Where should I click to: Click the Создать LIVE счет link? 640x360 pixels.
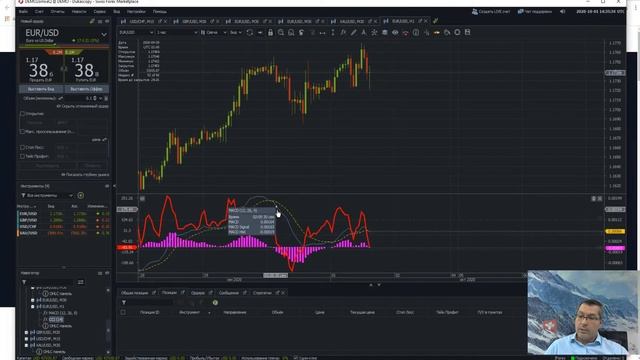coord(491,11)
